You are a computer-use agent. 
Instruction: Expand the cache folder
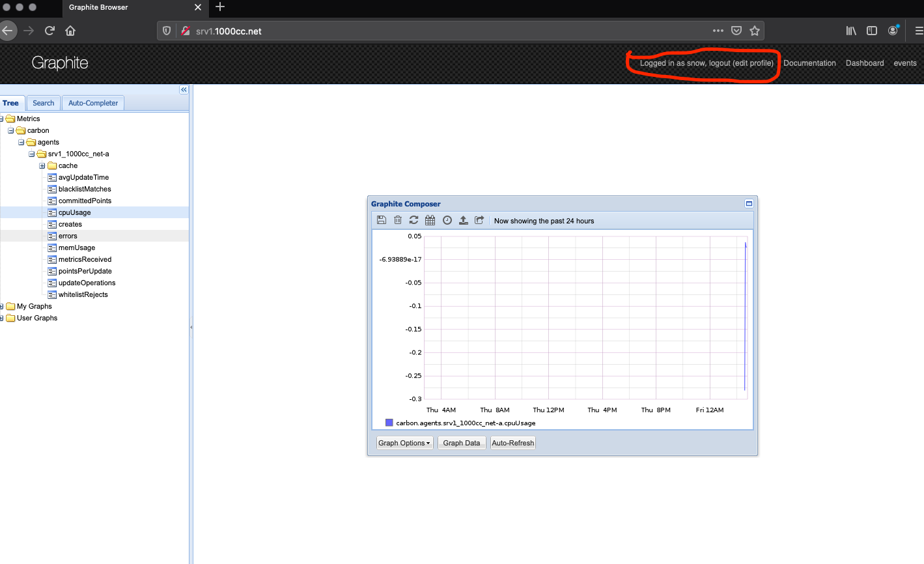[x=42, y=165]
